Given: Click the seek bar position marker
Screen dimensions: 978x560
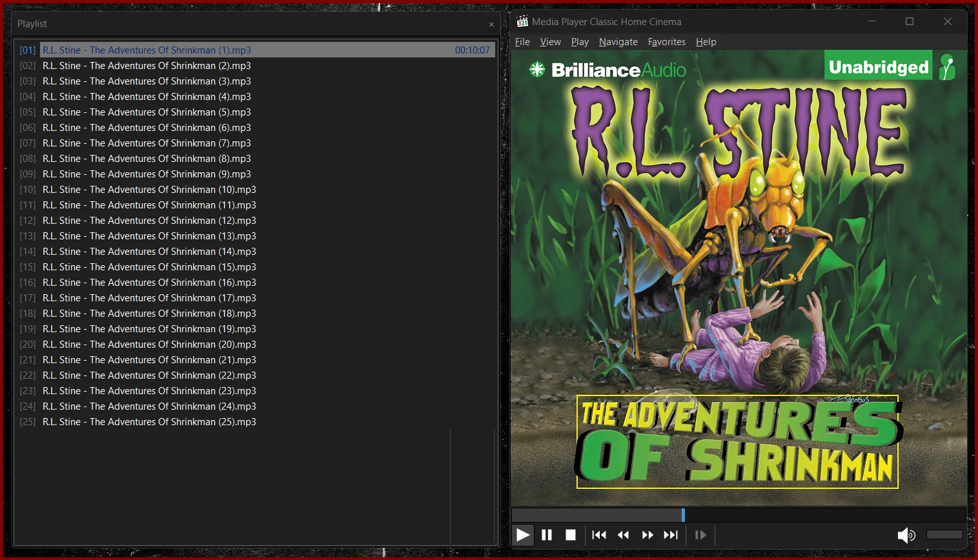Looking at the screenshot, I should pos(683,515).
